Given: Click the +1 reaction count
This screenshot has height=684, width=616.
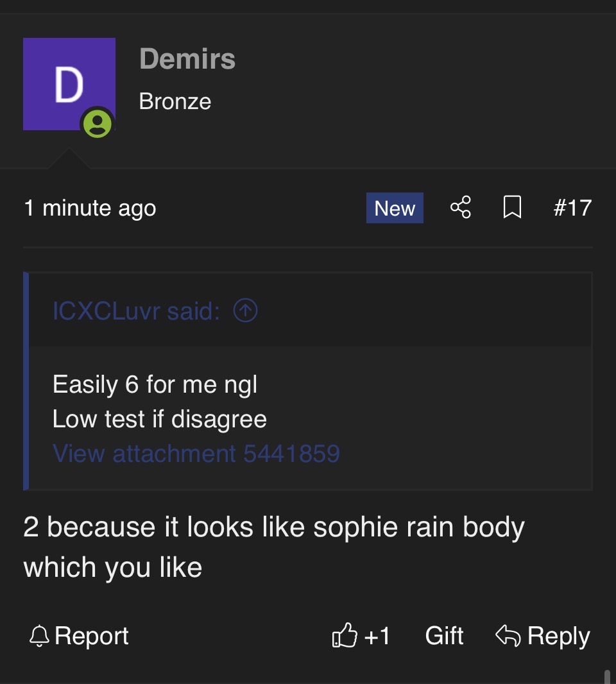Looking at the screenshot, I should (x=377, y=636).
